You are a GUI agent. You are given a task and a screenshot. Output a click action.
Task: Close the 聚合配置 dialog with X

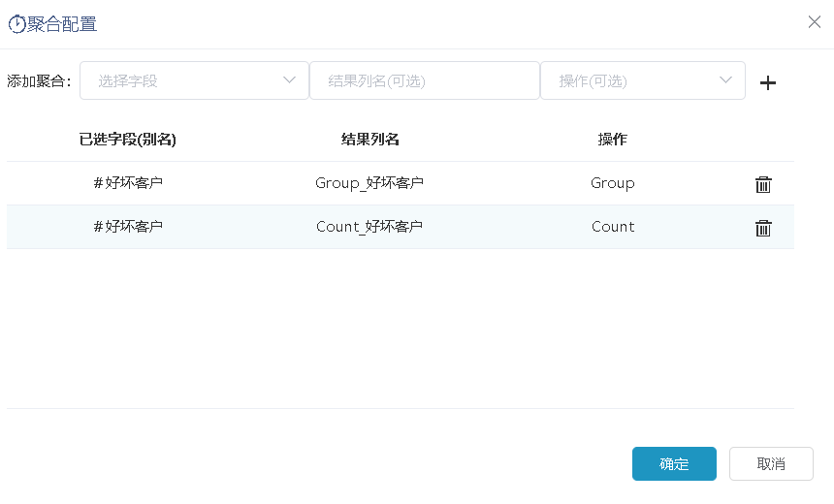tap(815, 21)
